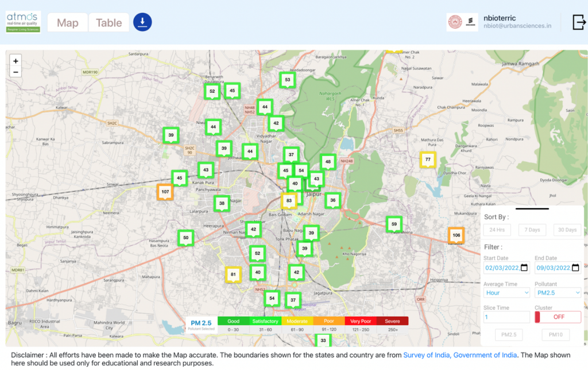
Task: Sort by 7 Days
Action: pyautogui.click(x=532, y=230)
